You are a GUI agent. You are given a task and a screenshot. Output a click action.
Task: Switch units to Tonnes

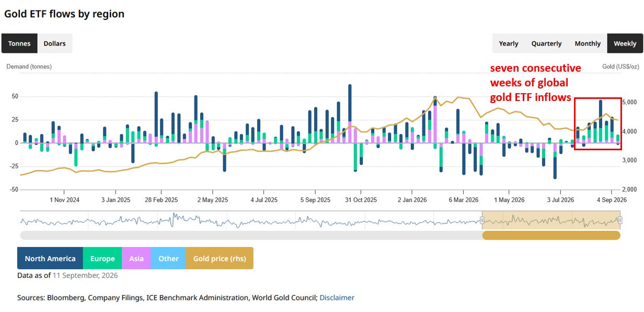[x=19, y=43]
